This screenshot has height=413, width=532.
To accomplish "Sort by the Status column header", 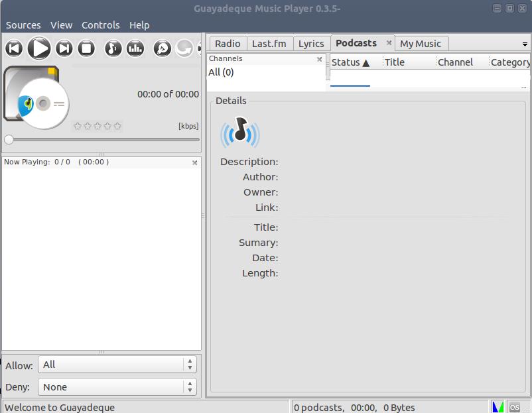I will point(350,62).
